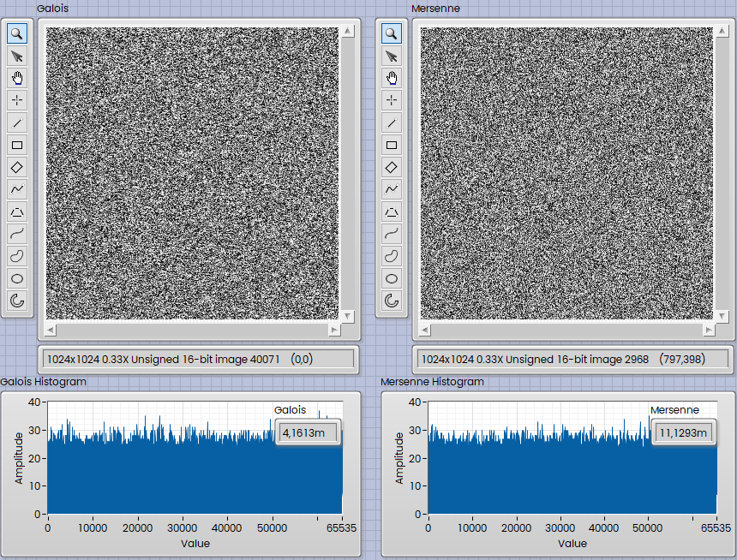The width and height of the screenshot is (737, 560).
Task: Click the Galois image display title label
Action: click(x=52, y=9)
